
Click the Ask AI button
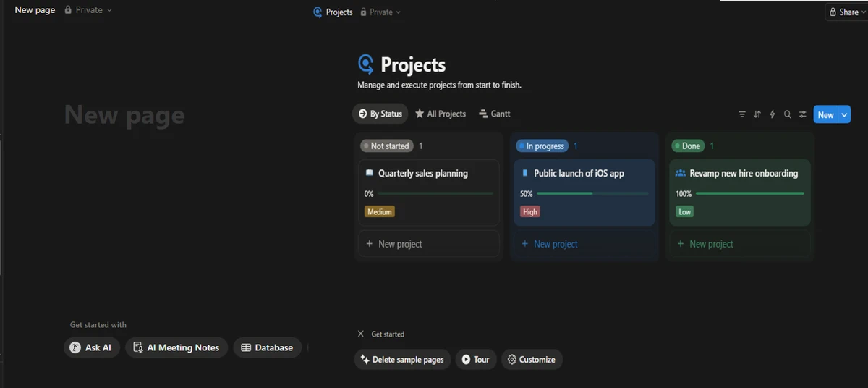(90, 347)
